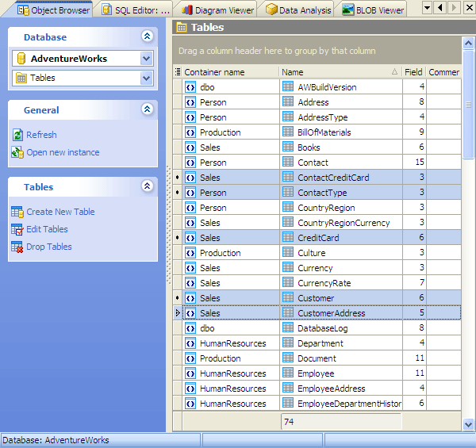476x448 pixels.
Task: Click the Tables folder icon in Database dropdown
Action: click(21, 78)
